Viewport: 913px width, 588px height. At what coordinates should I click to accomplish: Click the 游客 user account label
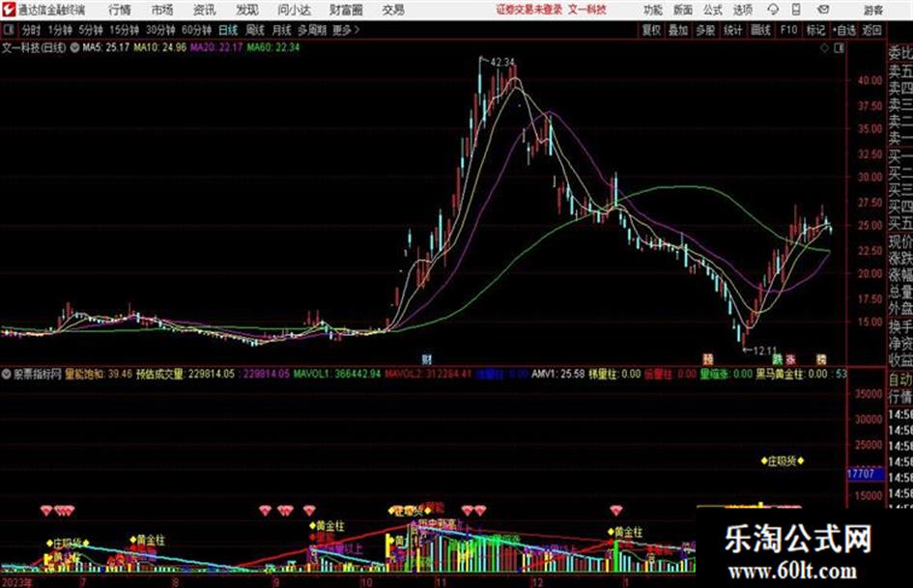tap(872, 10)
